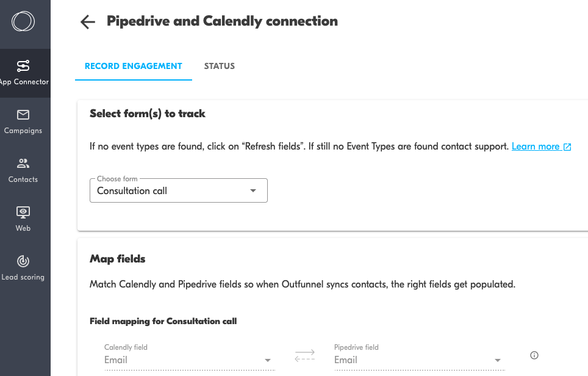This screenshot has height=376, width=588.
Task: Click the info icon beside Email mapping
Action: tap(534, 355)
